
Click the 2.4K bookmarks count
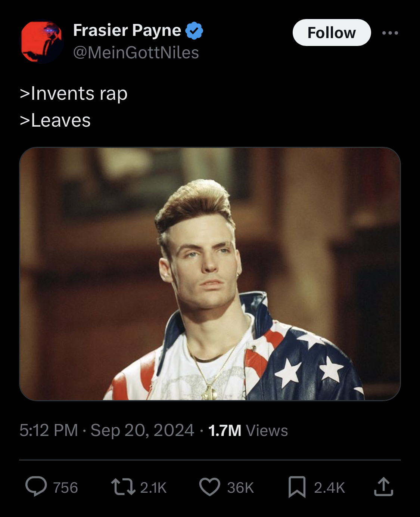coord(329,488)
